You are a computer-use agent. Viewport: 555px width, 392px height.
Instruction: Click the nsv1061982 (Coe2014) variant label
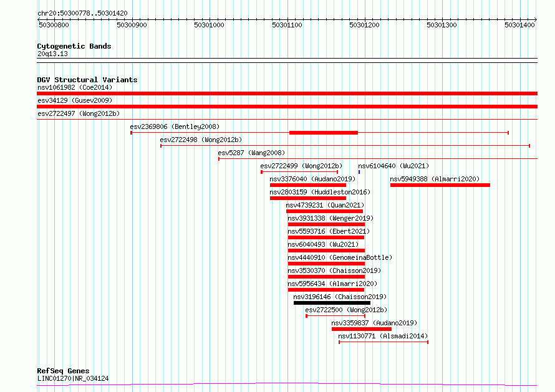75,87
